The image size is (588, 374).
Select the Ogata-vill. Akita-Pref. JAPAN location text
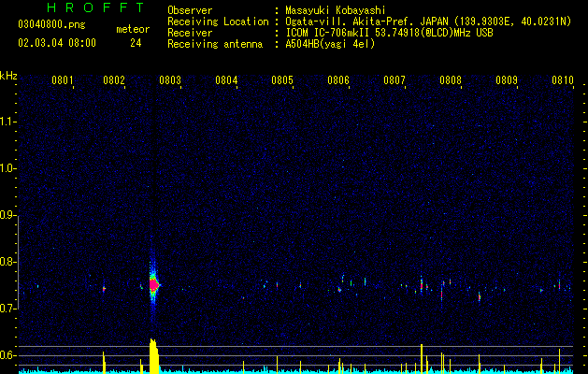coord(428,22)
